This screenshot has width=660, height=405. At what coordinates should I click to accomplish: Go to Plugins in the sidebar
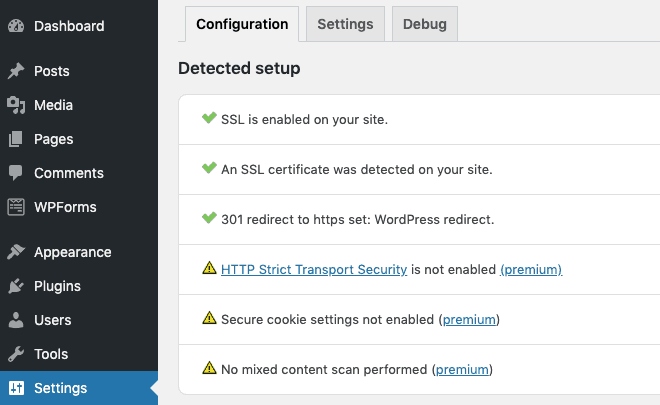click(x=79, y=286)
